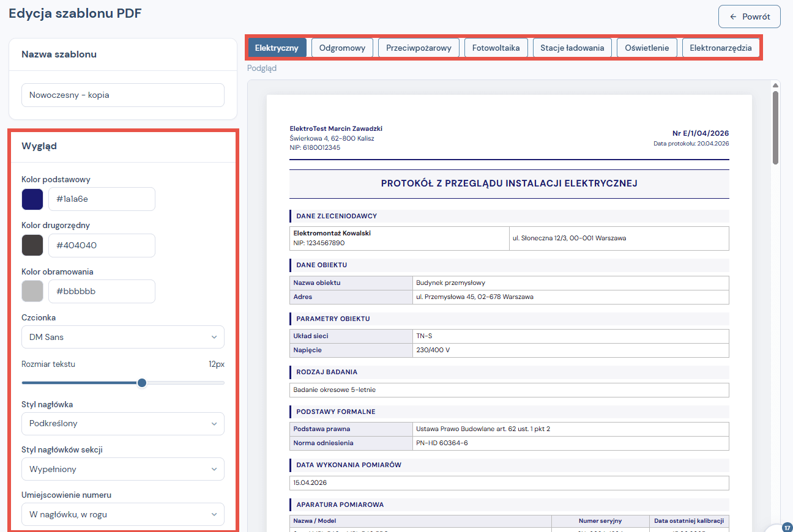The height and width of the screenshot is (532, 793).
Task: Click protocol number Nr E/1/04/2026
Action: [x=701, y=133]
